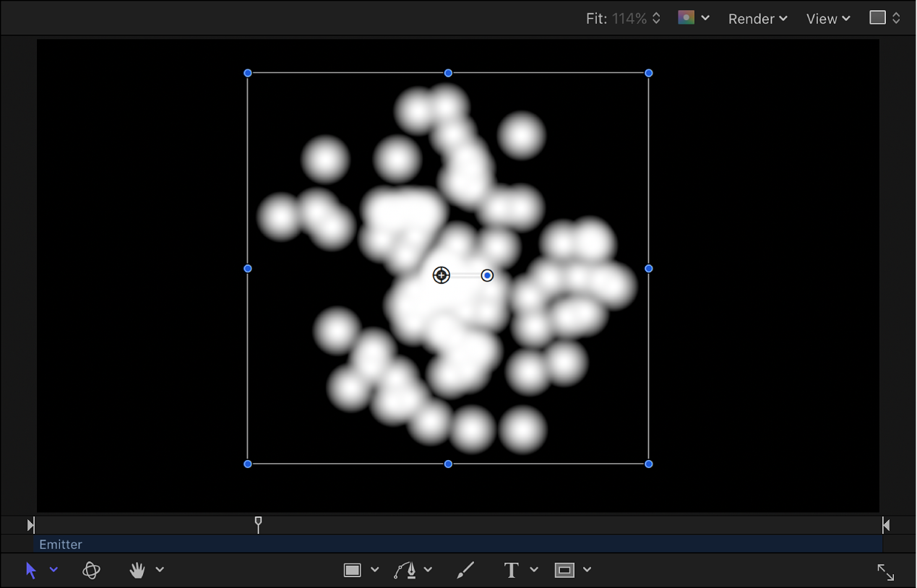
Task: Expand the shape tool options dropdown
Action: (x=375, y=569)
